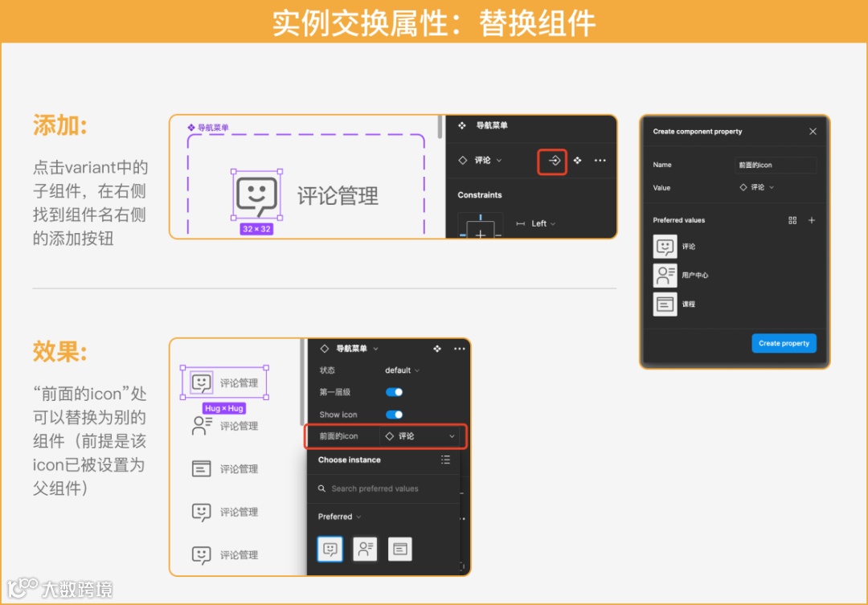Viewport: 868px width, 605px height.
Task: Click the Search preferred values field
Action: click(383, 488)
